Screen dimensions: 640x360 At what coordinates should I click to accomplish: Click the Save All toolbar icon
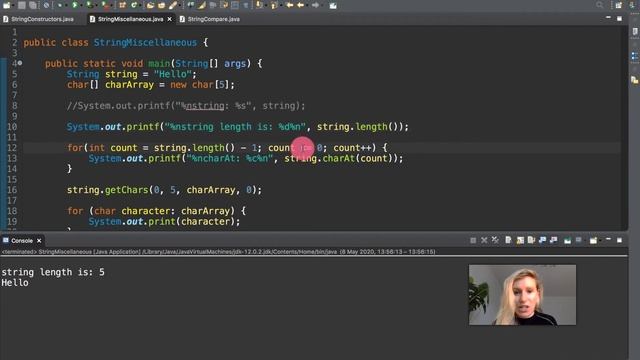click(x=33, y=5)
